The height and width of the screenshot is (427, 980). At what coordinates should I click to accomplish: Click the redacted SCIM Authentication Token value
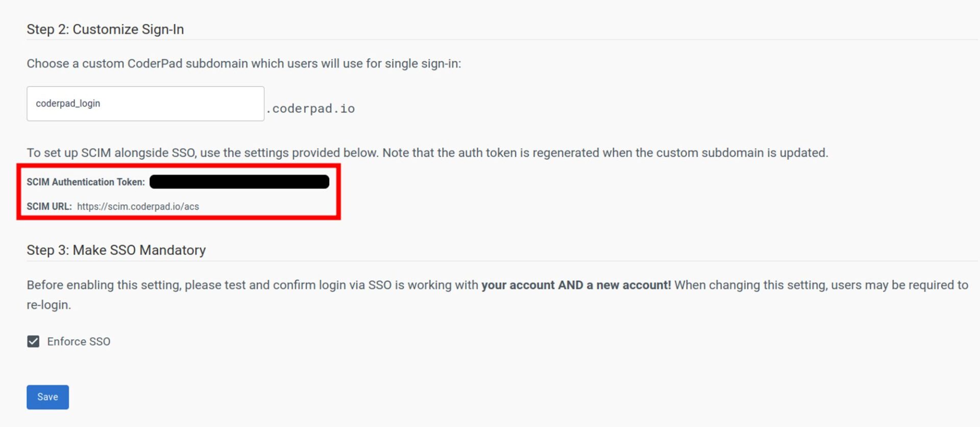(239, 182)
